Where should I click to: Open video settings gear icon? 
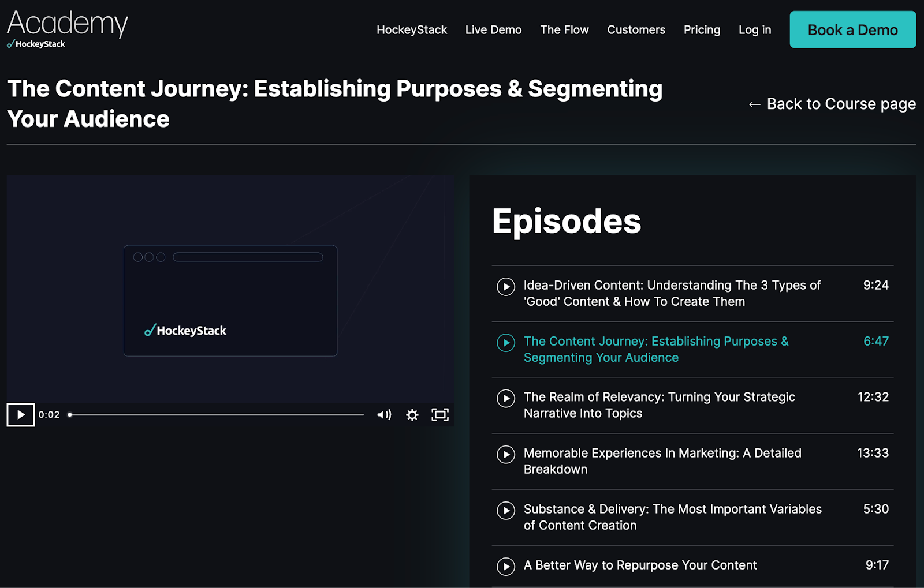(412, 414)
